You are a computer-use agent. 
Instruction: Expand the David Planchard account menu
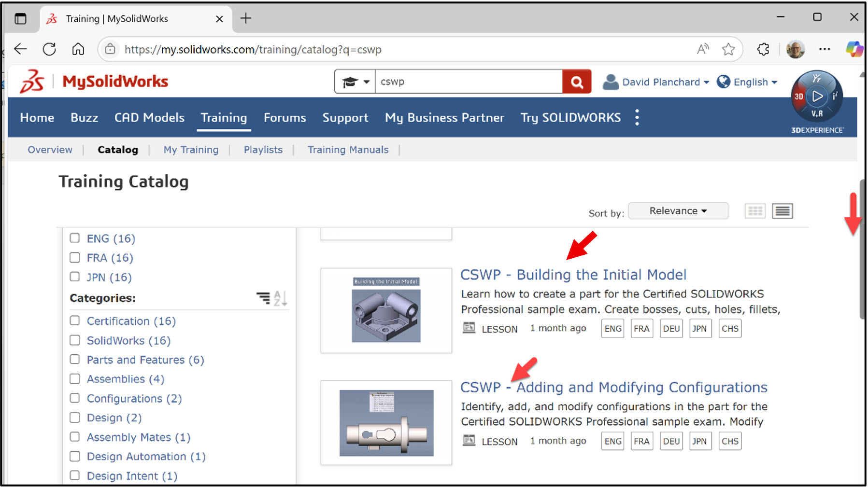click(x=666, y=82)
